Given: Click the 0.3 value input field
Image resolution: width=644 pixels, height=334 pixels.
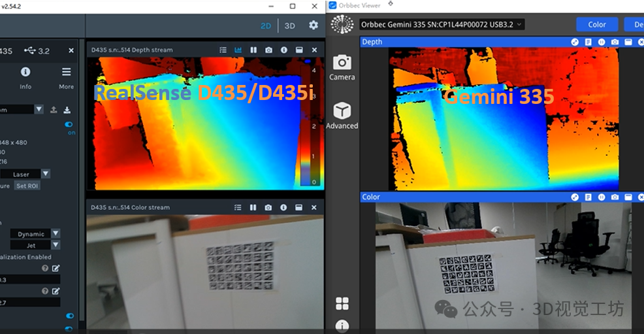Looking at the screenshot, I should pyautogui.click(x=29, y=280).
